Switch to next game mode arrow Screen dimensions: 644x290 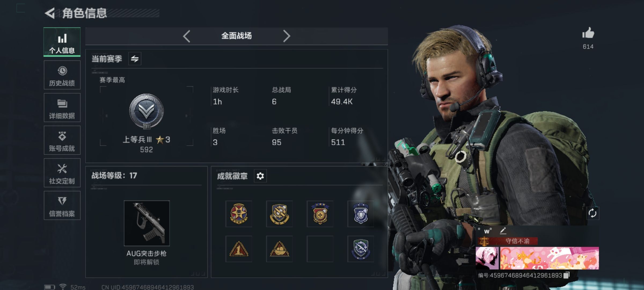tap(287, 36)
